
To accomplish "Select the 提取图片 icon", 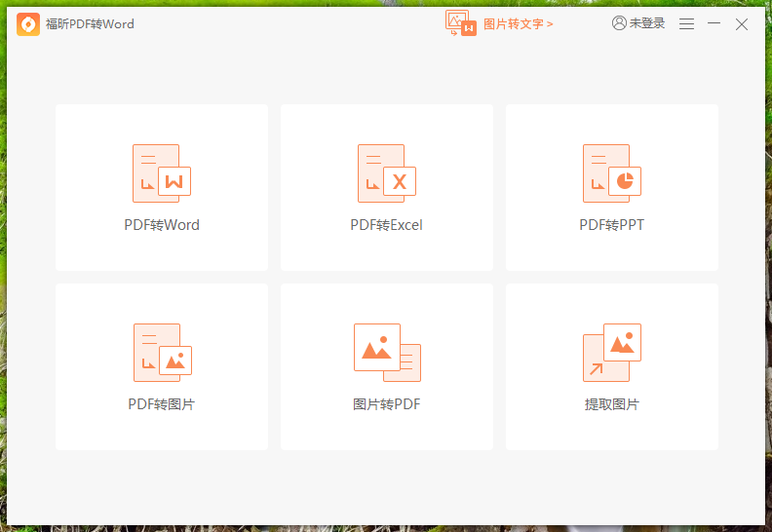I will 611,352.
